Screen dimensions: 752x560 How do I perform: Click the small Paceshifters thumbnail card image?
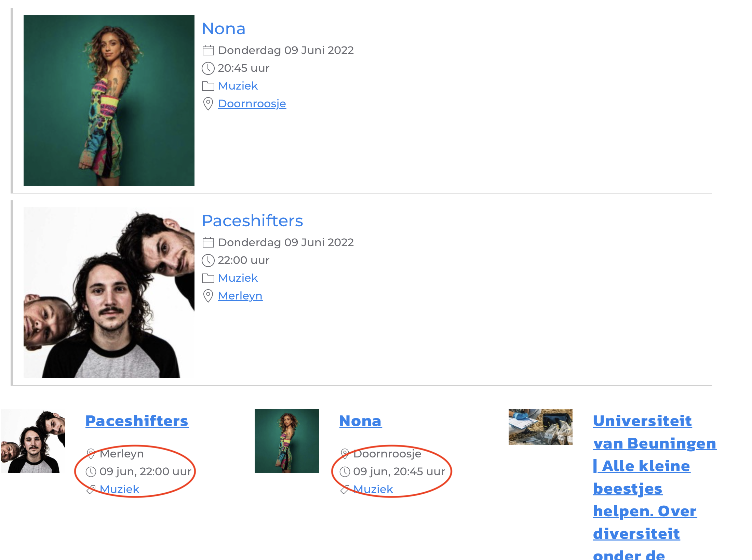(33, 441)
